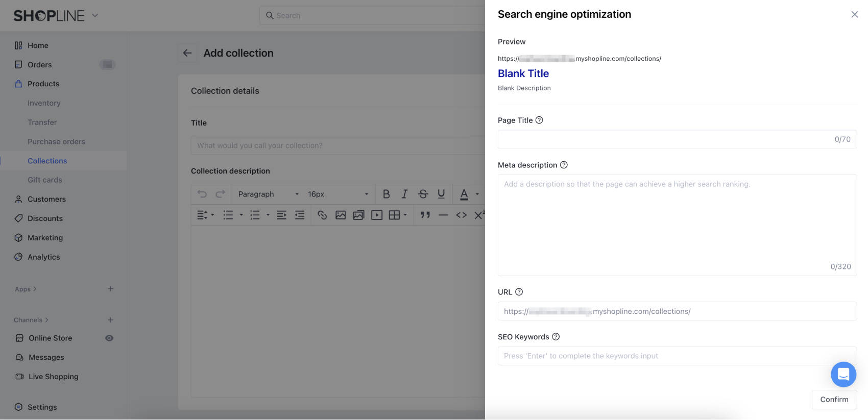Viewport: 868px width, 420px height.
Task: Click the Page Title help icon
Action: point(539,120)
